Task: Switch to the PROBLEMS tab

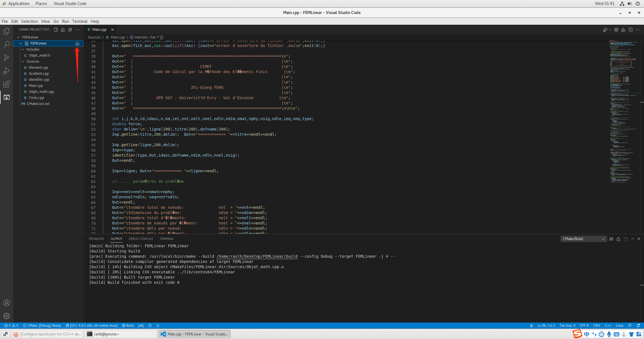Action: pos(97,239)
